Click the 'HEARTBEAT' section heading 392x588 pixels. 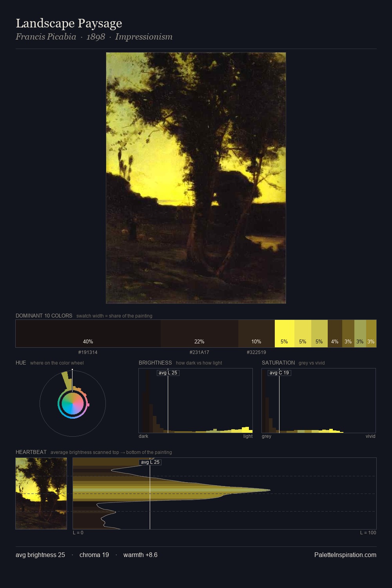click(31, 452)
